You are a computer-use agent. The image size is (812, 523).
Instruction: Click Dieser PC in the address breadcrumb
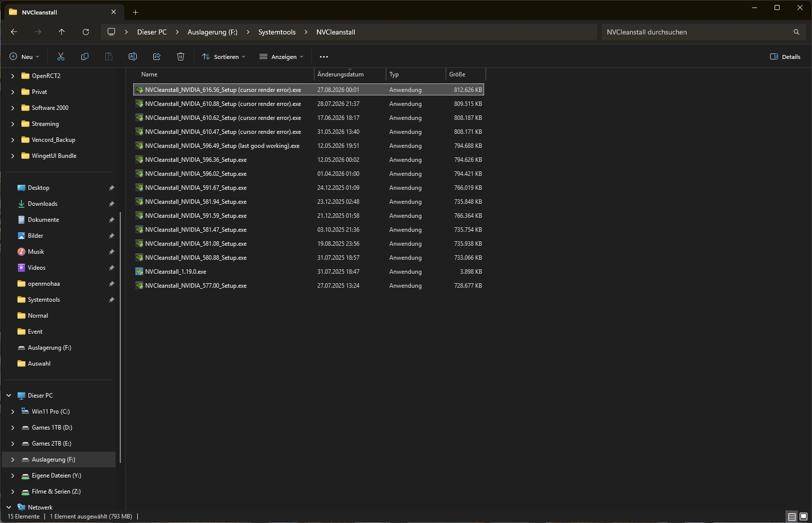[x=152, y=32]
